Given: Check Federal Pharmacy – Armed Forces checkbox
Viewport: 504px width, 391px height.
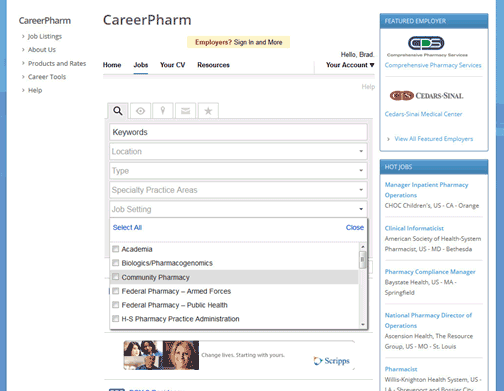Looking at the screenshot, I should pos(116,291).
